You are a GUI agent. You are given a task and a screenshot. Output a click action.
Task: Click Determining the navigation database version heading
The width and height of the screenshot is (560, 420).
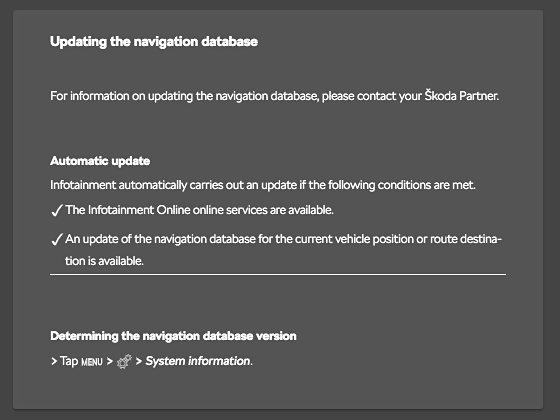coord(173,336)
